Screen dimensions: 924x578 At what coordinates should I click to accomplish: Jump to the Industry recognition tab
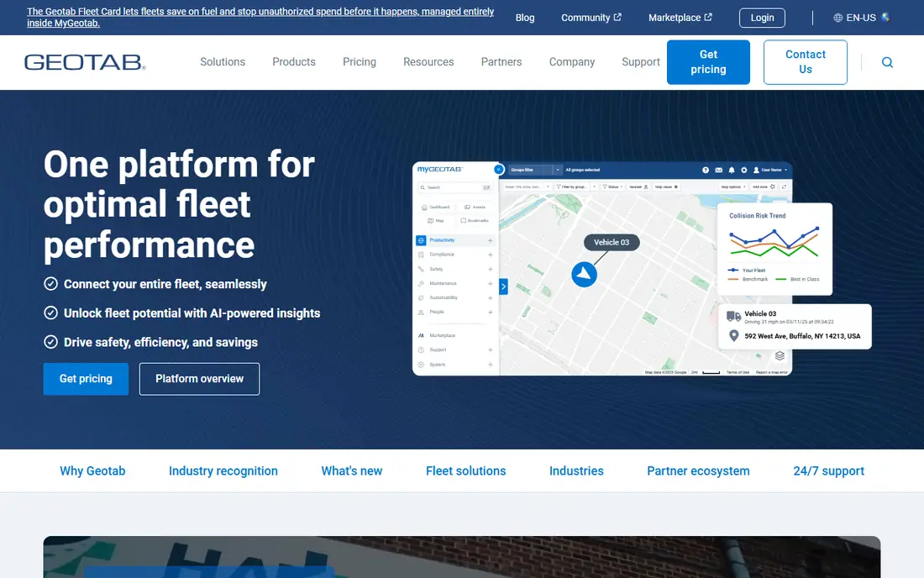tap(223, 470)
